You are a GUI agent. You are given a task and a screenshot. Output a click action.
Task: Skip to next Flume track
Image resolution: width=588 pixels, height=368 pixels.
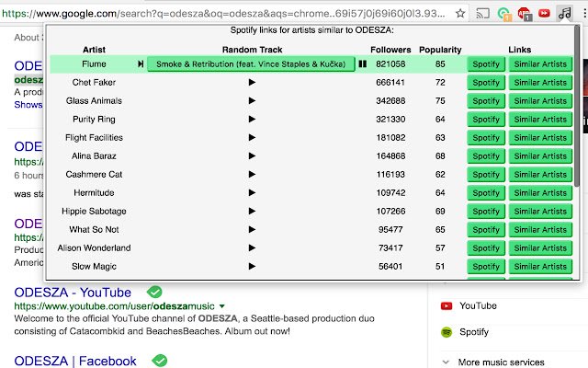coord(141,64)
